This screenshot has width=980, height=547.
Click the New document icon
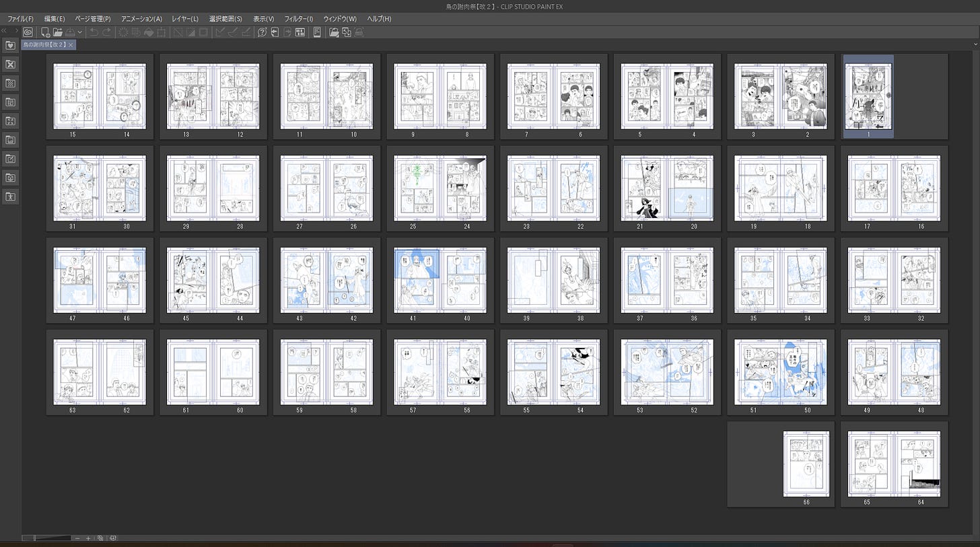pyautogui.click(x=45, y=32)
